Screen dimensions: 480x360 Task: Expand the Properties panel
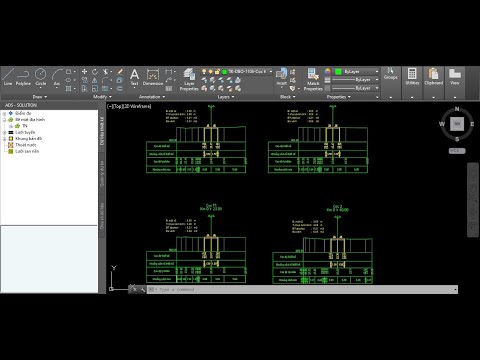[x=338, y=97]
